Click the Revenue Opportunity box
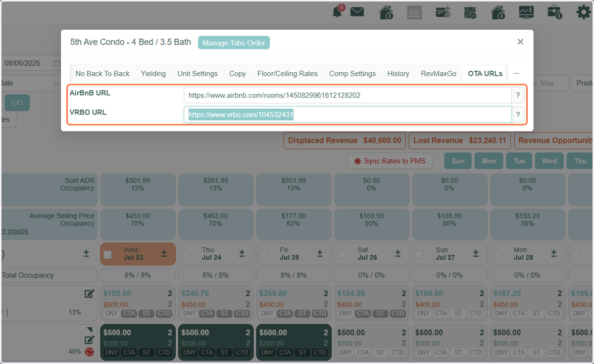The width and height of the screenshot is (594, 364). [x=554, y=140]
